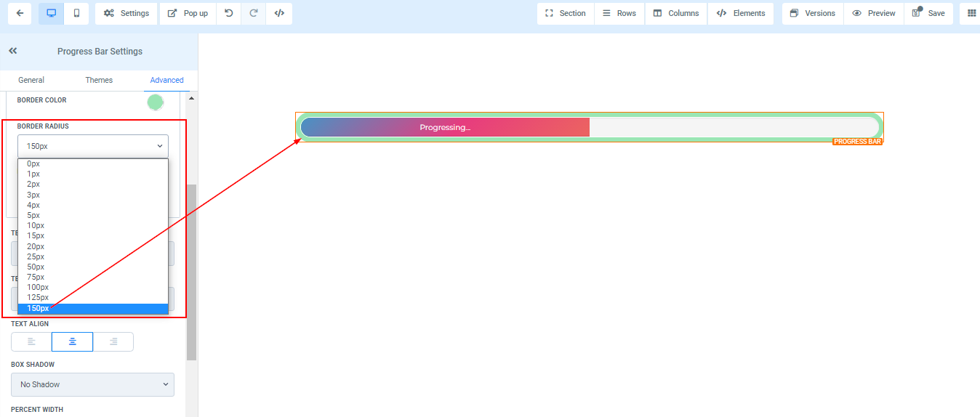
Task: Collapse the Border Radius dropdown
Action: pyautogui.click(x=92, y=146)
